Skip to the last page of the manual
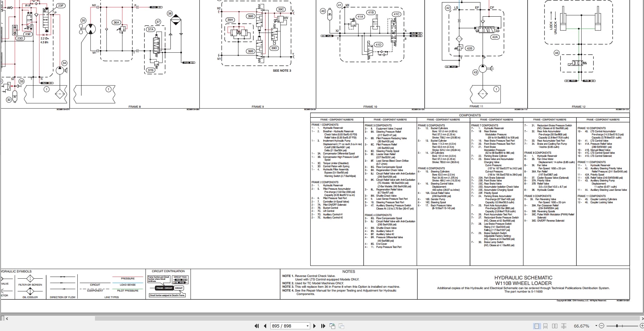Viewport: 644px width, 331px height. 323,326
